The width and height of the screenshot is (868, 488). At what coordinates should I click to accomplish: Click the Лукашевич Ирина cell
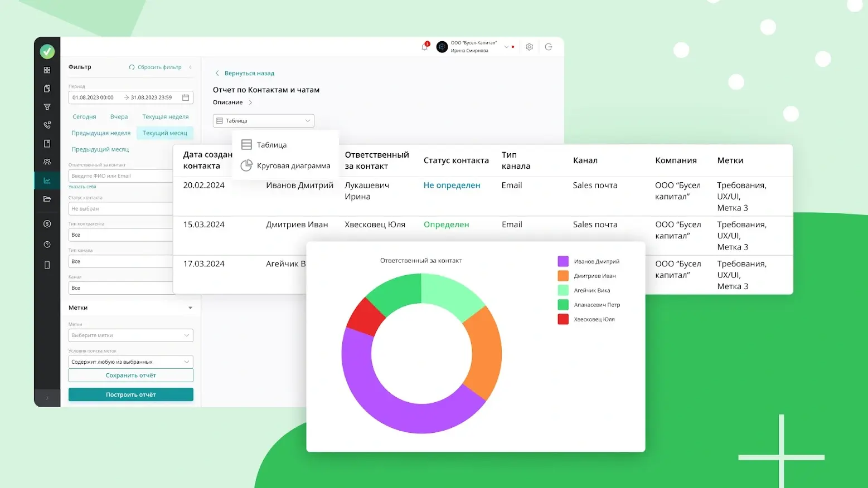coord(367,191)
